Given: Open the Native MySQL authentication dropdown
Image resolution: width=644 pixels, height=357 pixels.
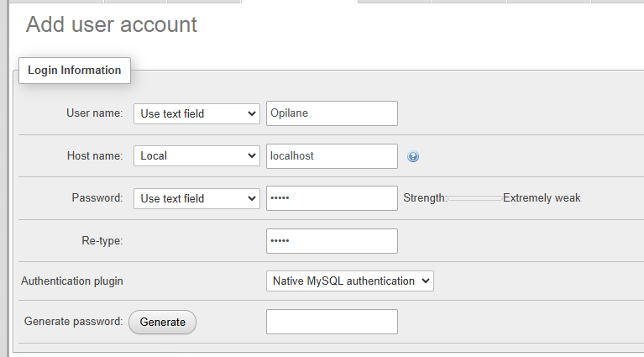Looking at the screenshot, I should coord(350,281).
